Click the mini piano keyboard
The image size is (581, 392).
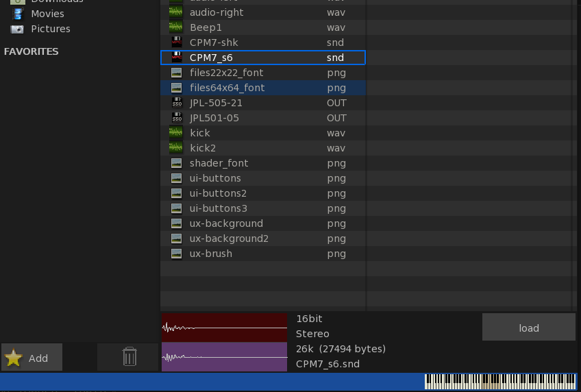click(x=500, y=382)
